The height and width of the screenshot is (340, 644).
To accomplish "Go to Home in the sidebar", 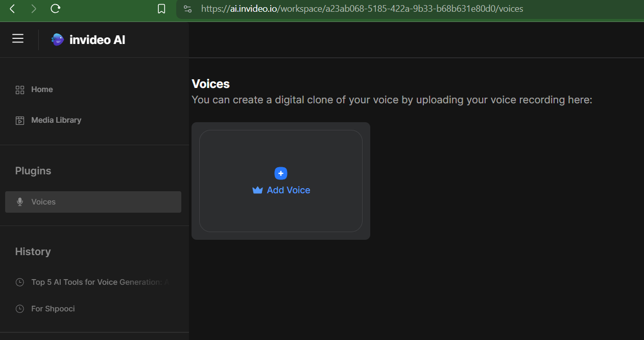I will click(42, 89).
